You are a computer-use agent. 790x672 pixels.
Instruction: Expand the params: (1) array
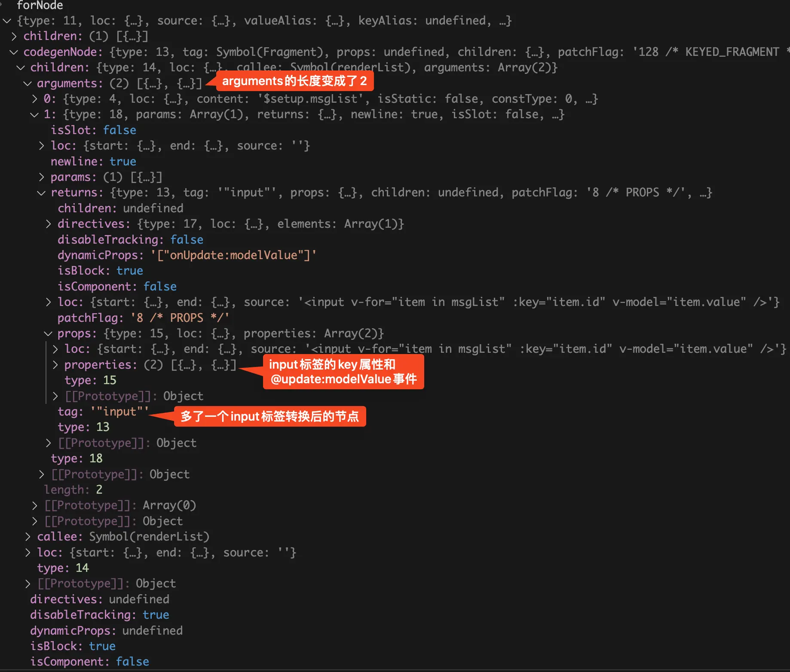point(42,177)
